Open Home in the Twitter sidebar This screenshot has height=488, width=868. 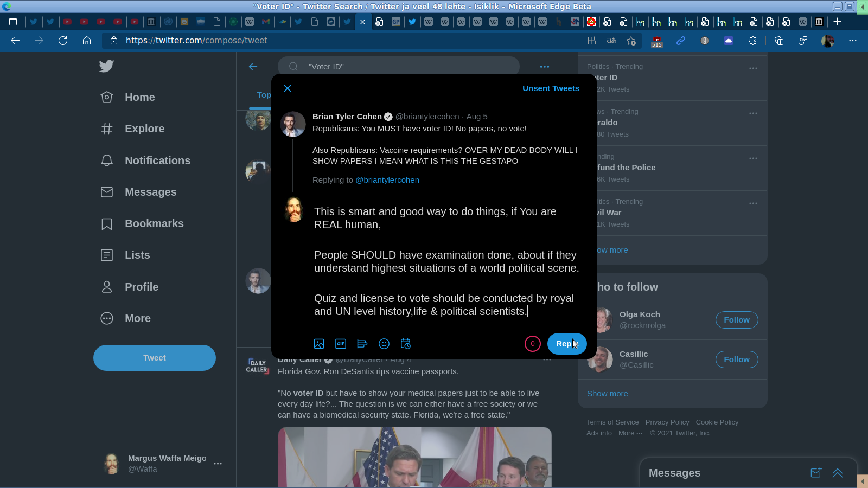coord(128,97)
